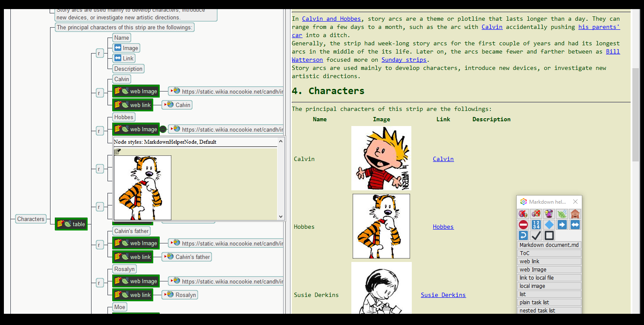644x325 pixels.
Task: Select the web link node under Calvin
Action: [133, 105]
